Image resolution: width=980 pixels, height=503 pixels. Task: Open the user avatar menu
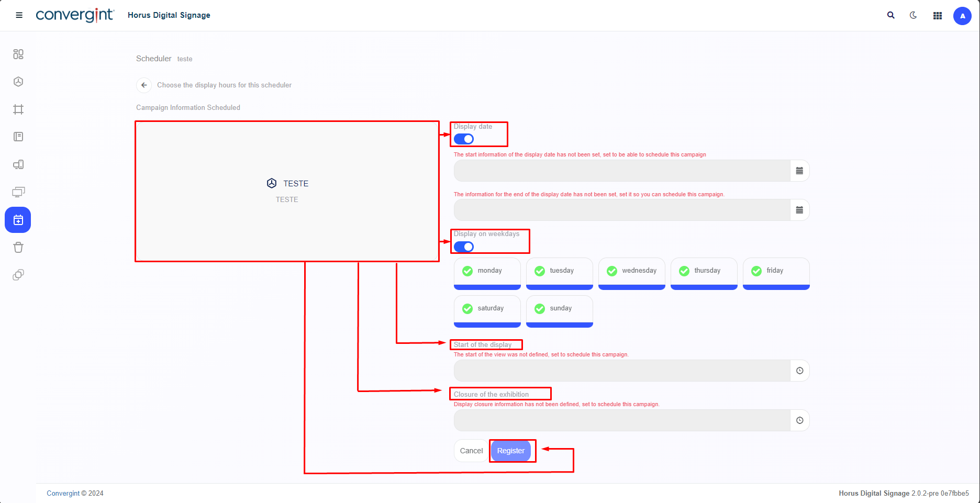click(962, 16)
